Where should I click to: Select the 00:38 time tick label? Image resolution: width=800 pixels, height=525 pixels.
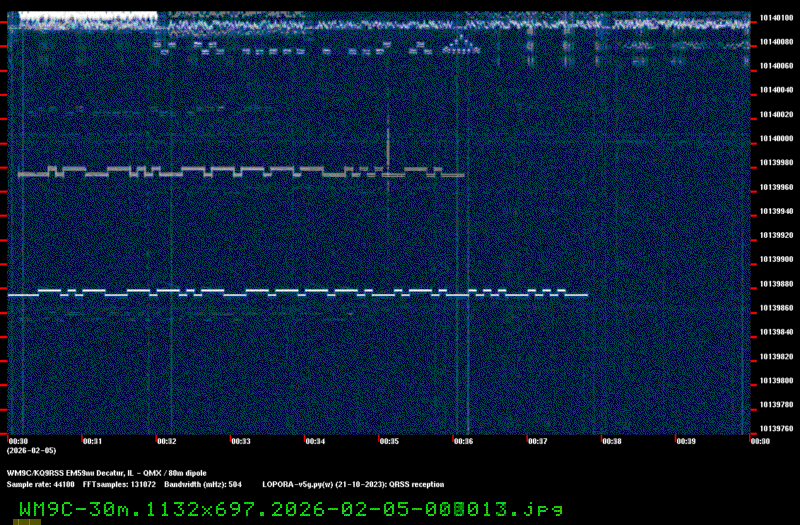tap(611, 440)
